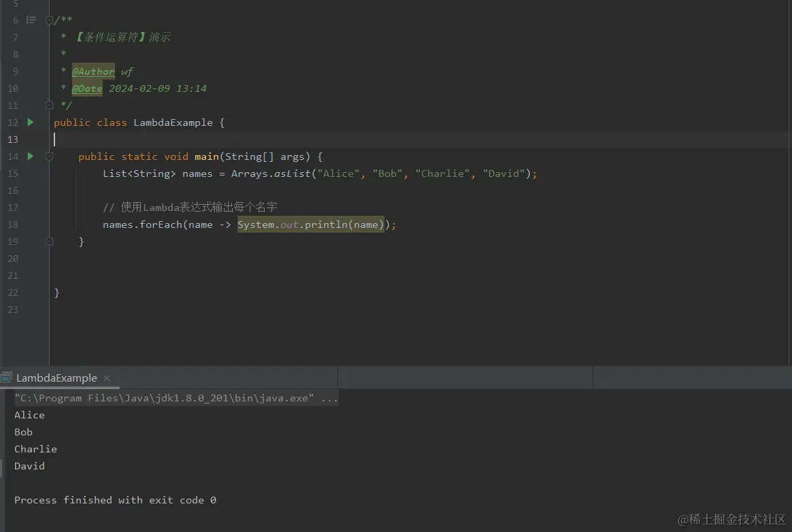The image size is (792, 532).
Task: Click the Lambda comment on line 17
Action: (190, 207)
